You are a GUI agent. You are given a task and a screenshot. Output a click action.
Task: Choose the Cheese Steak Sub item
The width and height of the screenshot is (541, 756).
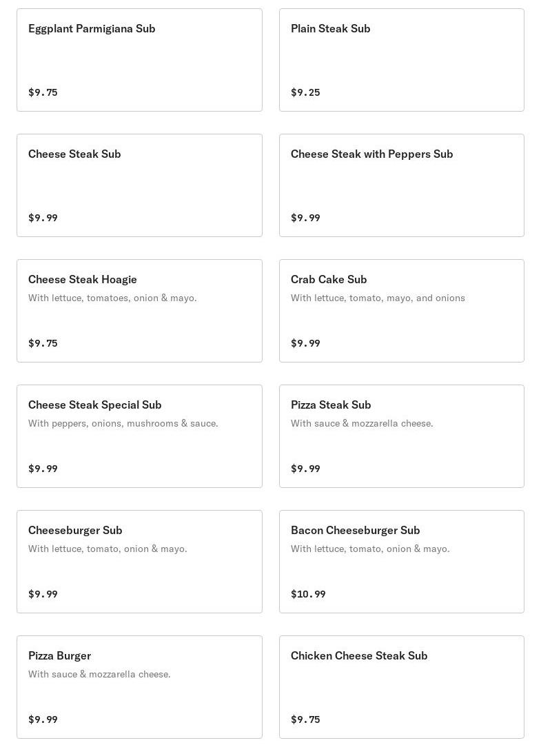[139, 185]
